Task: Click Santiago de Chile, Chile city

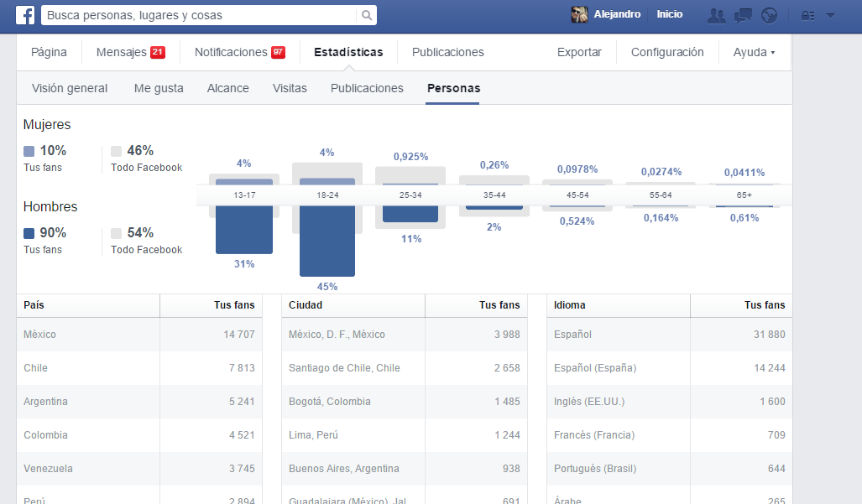Action: [x=344, y=368]
